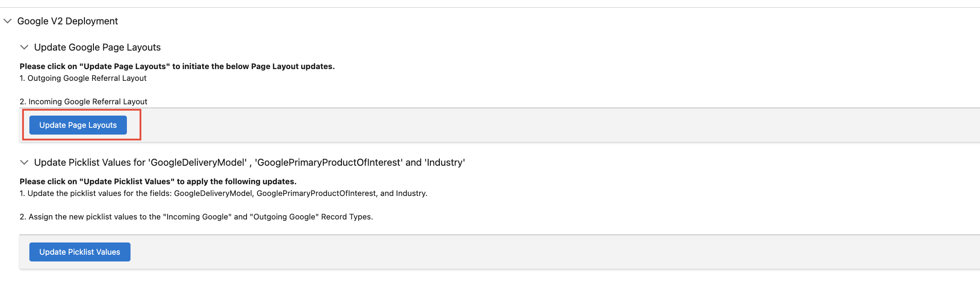The height and width of the screenshot is (289, 980).
Task: Click the Update Picklist Values button
Action: click(80, 252)
